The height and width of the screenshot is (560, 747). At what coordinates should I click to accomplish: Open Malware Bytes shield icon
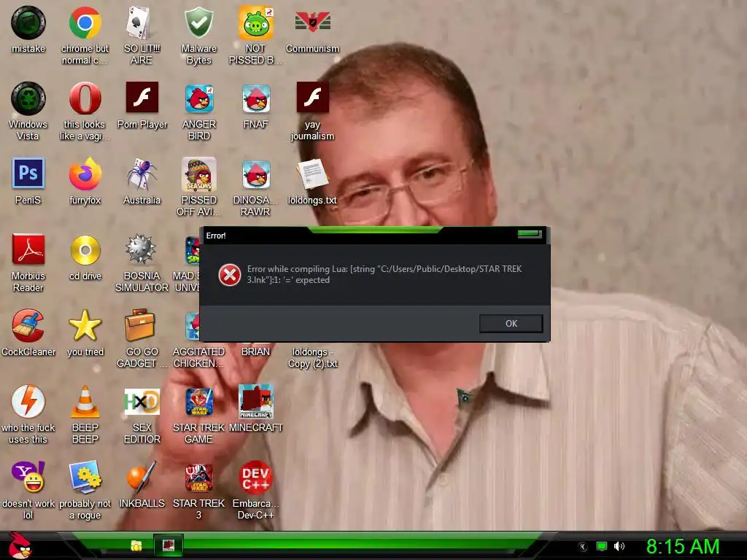(198, 23)
